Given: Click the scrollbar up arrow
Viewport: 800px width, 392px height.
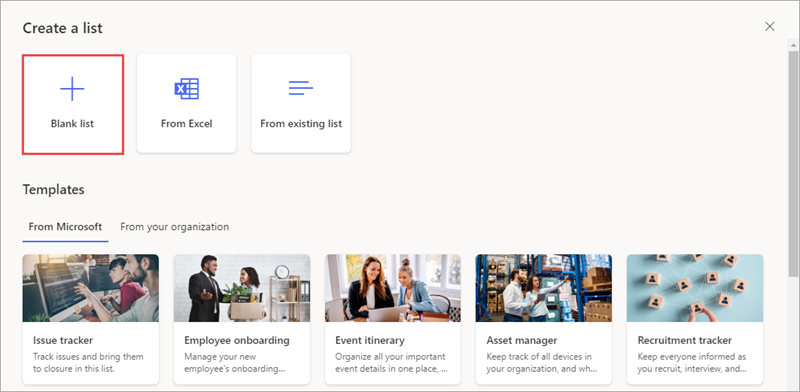Looking at the screenshot, I should pyautogui.click(x=793, y=45).
